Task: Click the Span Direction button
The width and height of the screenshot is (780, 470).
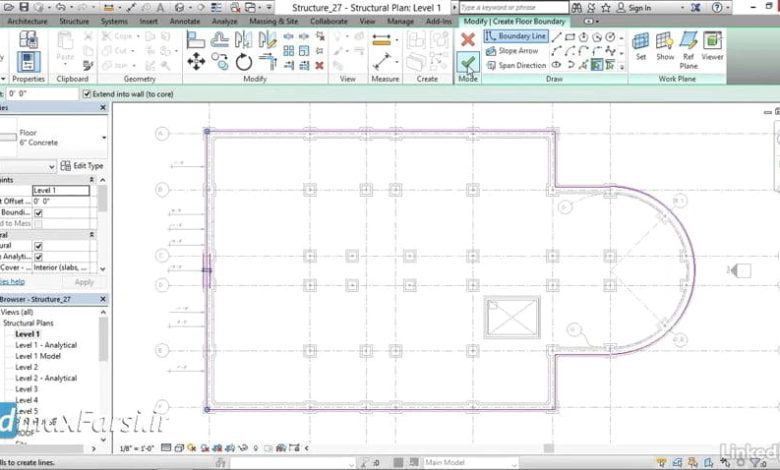Action: 516,65
